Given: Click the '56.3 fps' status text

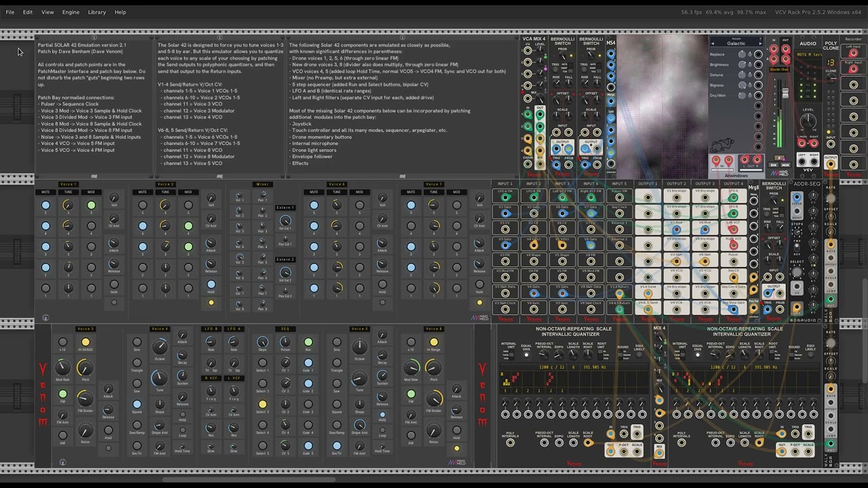Looking at the screenshot, I should click(x=692, y=12).
